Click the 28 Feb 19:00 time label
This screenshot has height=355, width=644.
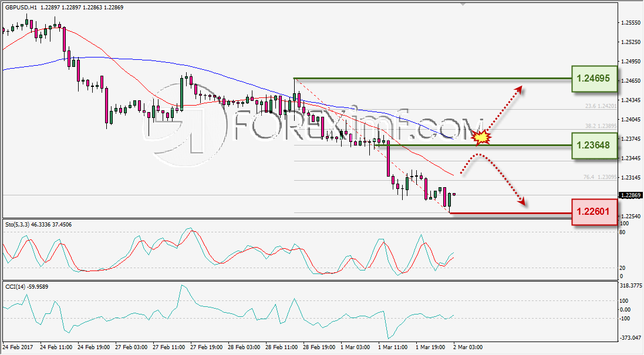[x=319, y=347]
